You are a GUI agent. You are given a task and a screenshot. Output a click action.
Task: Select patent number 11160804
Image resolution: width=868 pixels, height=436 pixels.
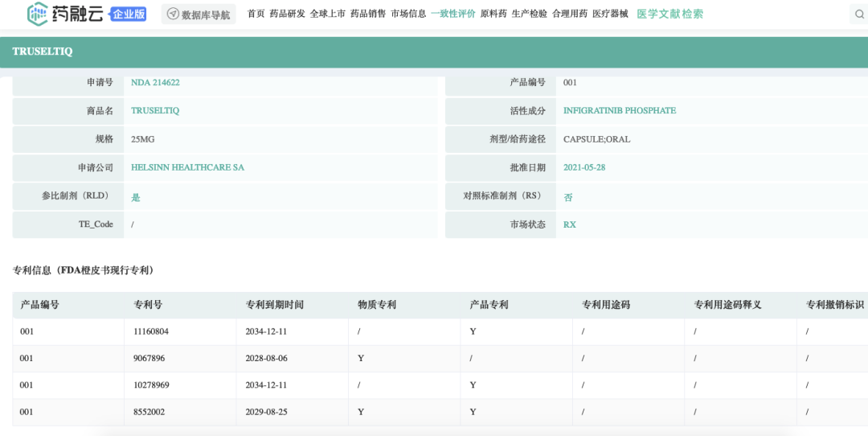point(151,332)
